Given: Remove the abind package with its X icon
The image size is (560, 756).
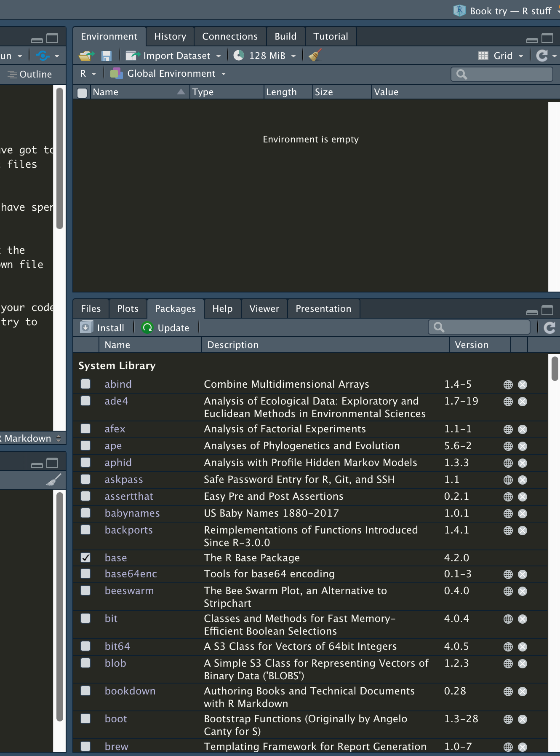Looking at the screenshot, I should click(x=523, y=385).
